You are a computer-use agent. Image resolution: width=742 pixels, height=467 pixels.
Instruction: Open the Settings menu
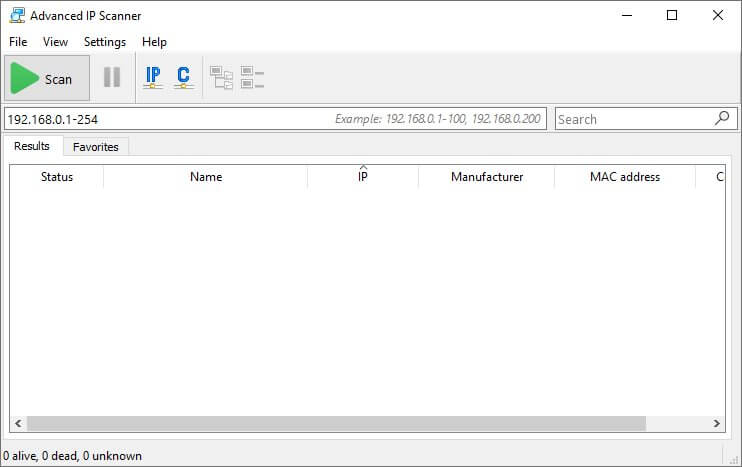click(105, 42)
